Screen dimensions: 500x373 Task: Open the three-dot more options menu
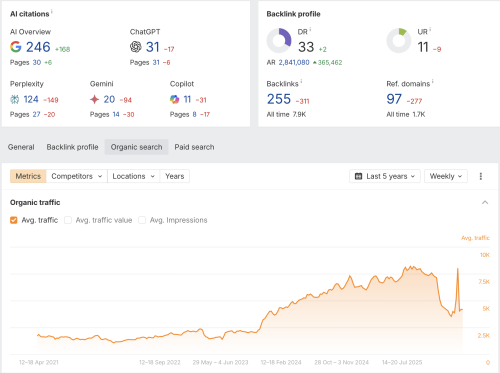pyautogui.click(x=481, y=176)
